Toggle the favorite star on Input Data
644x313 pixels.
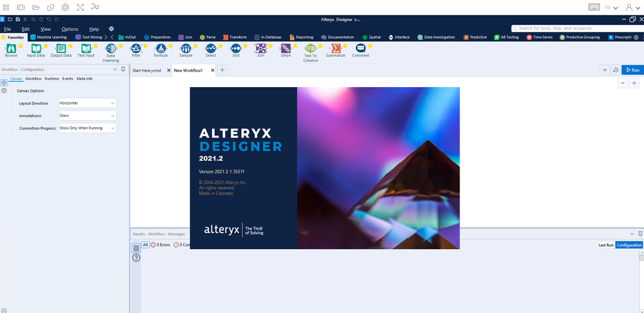pyautogui.click(x=46, y=46)
